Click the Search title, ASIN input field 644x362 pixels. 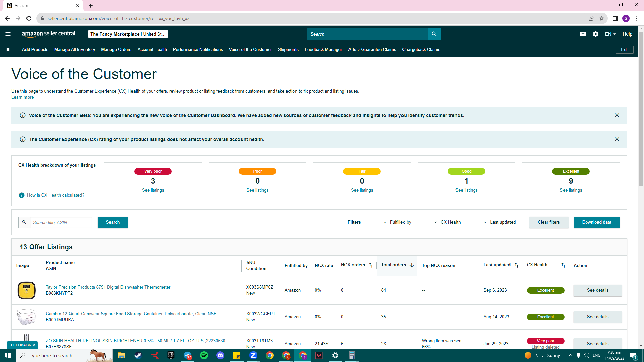tap(61, 222)
